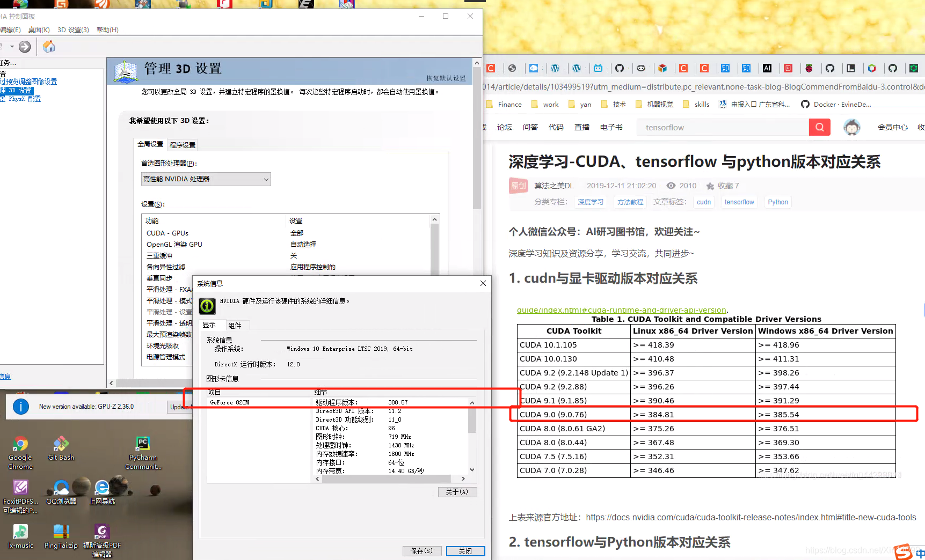This screenshot has height=560, width=925.
Task: Open Git Bash desktop shortcut
Action: click(61, 449)
